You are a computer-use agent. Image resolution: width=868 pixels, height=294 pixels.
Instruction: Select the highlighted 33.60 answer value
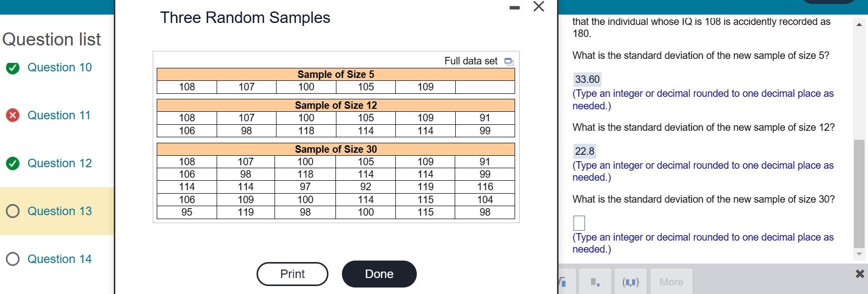587,79
